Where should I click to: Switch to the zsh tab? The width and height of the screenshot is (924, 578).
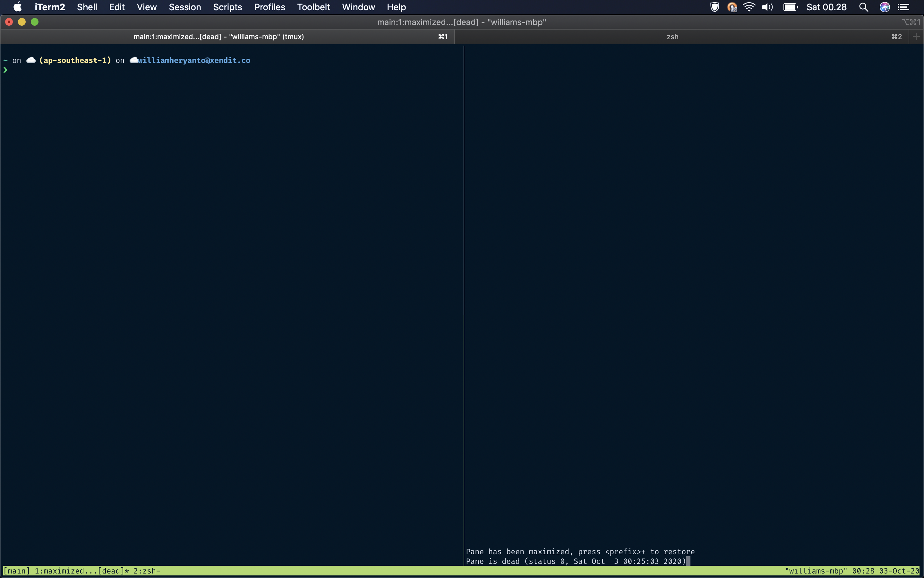(681, 37)
